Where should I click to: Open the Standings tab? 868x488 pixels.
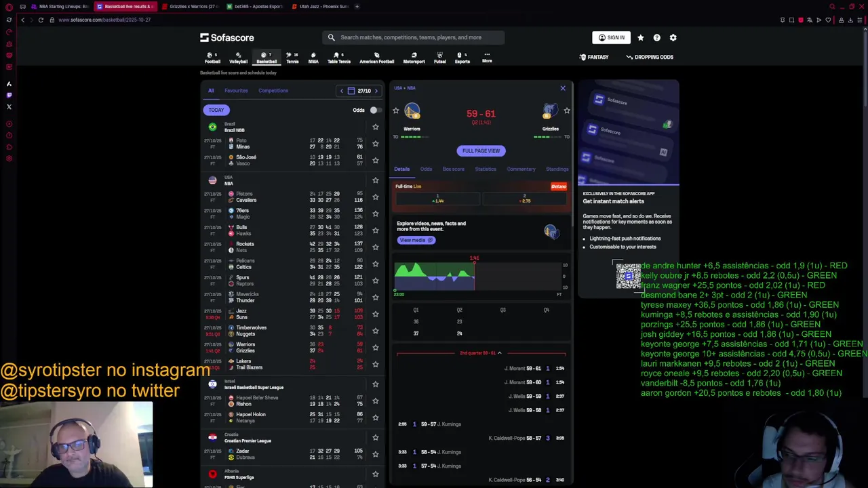557,169
